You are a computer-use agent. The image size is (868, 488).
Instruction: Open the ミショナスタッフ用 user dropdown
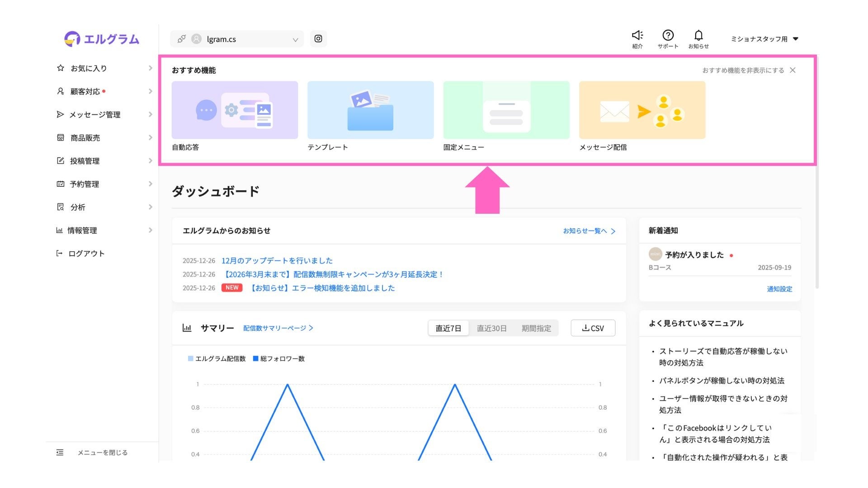pyautogui.click(x=764, y=39)
